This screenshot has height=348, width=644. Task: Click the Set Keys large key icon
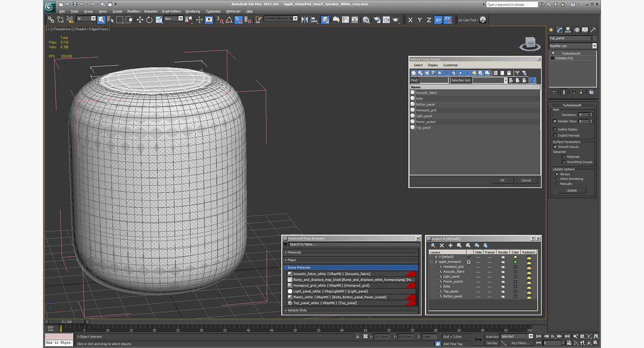click(478, 339)
